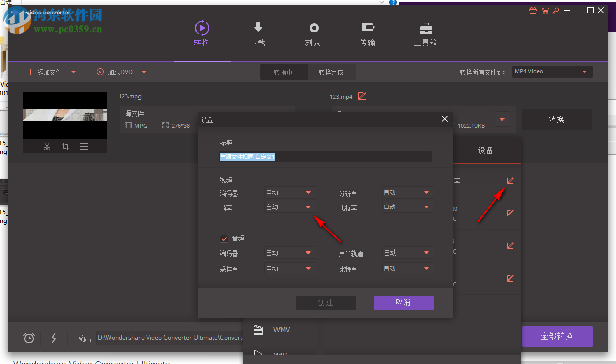
Task: Click the first preset edit icon in format list
Action: pyautogui.click(x=510, y=181)
